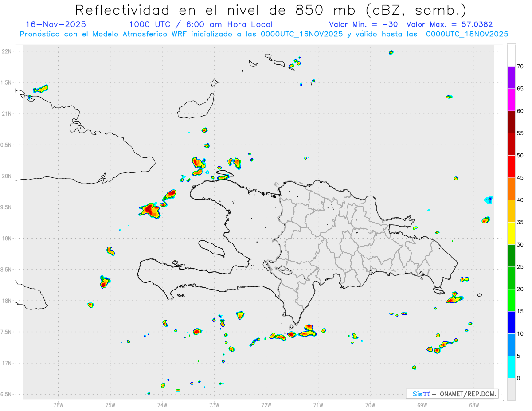Click the '69W' longitude label
532x411 pixels.
422,405
